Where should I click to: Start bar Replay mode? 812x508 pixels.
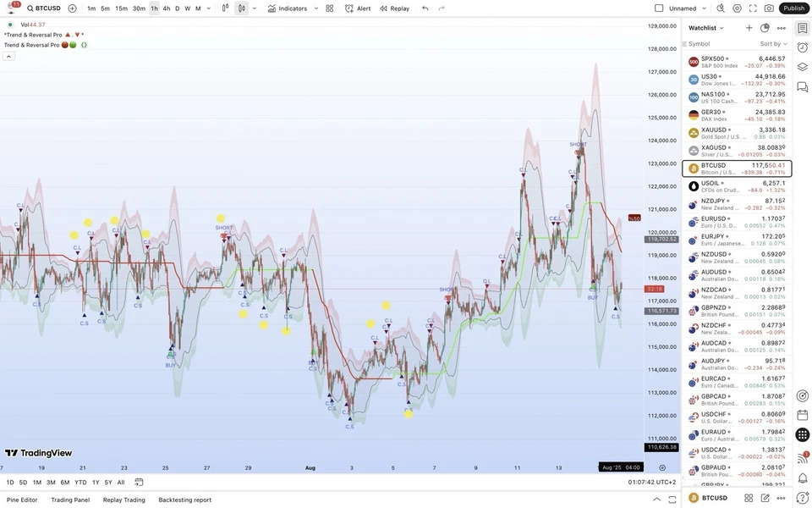(393, 8)
